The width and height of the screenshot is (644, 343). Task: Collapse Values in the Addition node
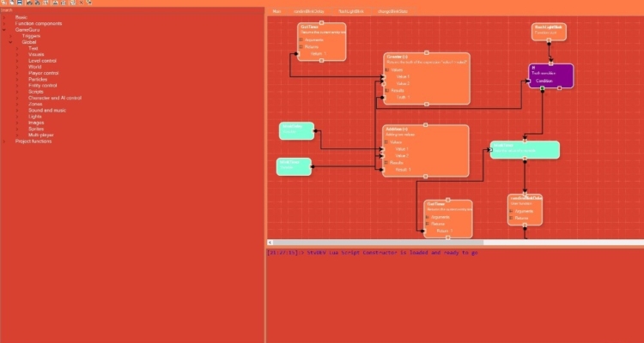(386, 142)
